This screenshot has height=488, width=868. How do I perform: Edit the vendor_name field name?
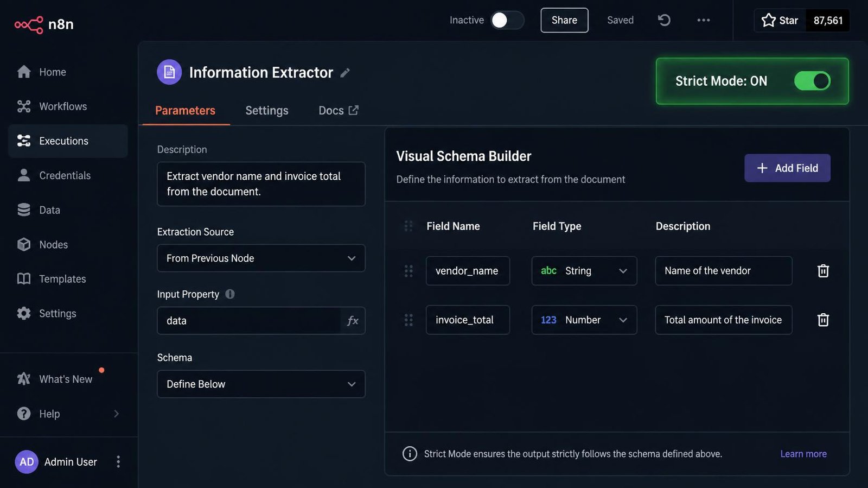pos(468,271)
